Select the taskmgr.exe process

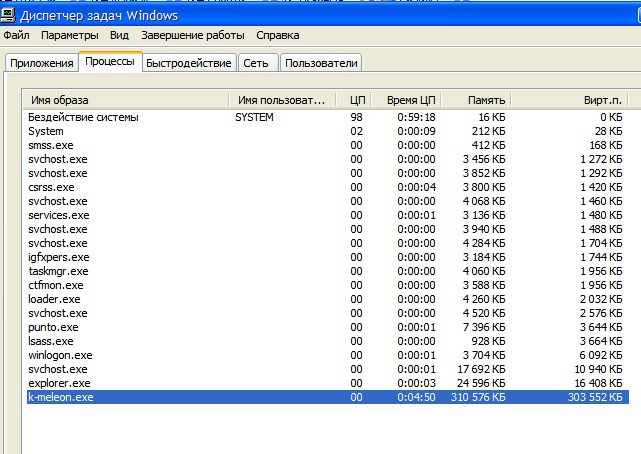58,271
